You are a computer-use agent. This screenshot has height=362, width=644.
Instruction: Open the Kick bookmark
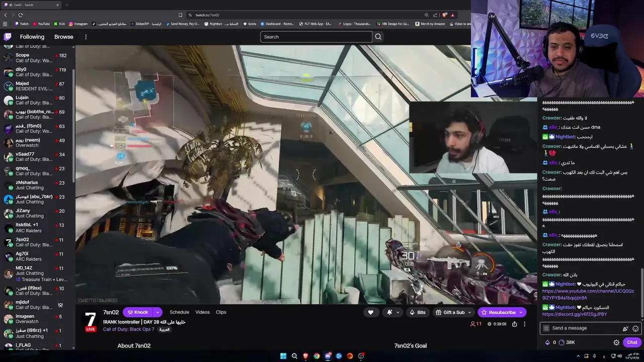click(x=59, y=24)
